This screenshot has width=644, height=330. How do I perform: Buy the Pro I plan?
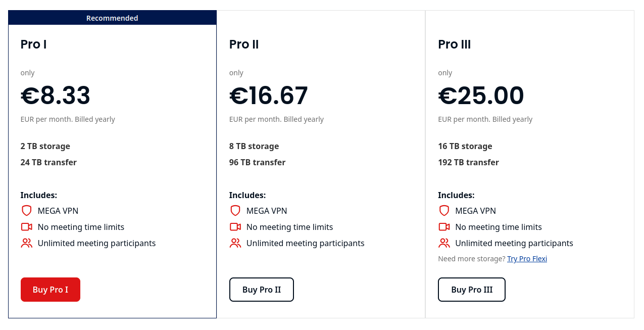point(51,290)
